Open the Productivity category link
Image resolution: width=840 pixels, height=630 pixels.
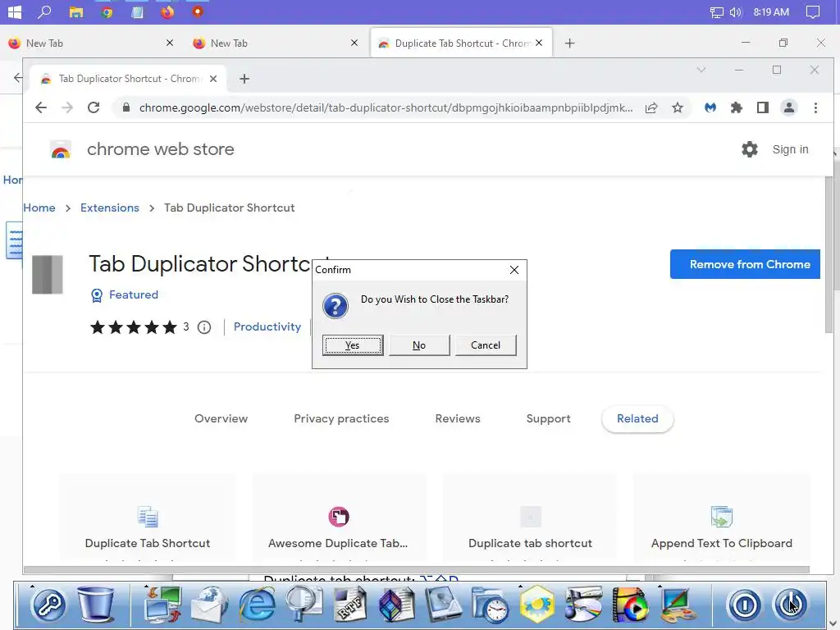point(267,326)
